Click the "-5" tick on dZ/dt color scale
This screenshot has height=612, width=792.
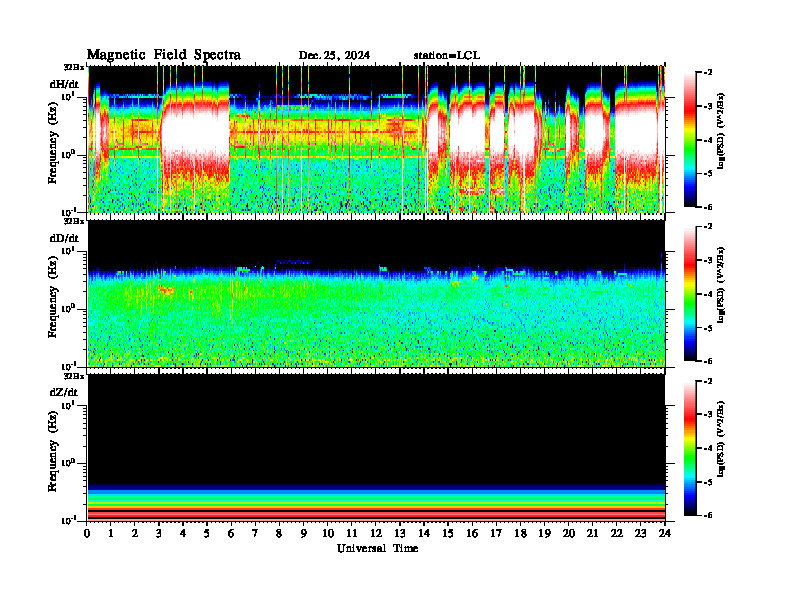tap(709, 482)
